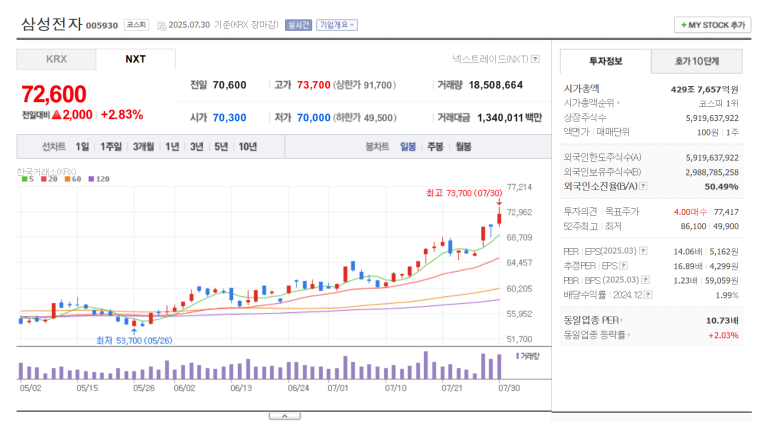Click the green 5-day moving average swatch
Screen dimensions: 773x422
(25, 179)
